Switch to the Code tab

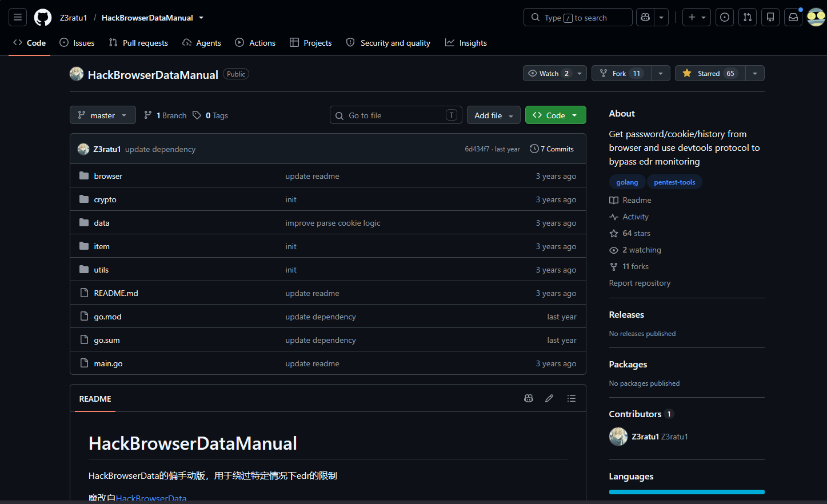[x=30, y=43]
